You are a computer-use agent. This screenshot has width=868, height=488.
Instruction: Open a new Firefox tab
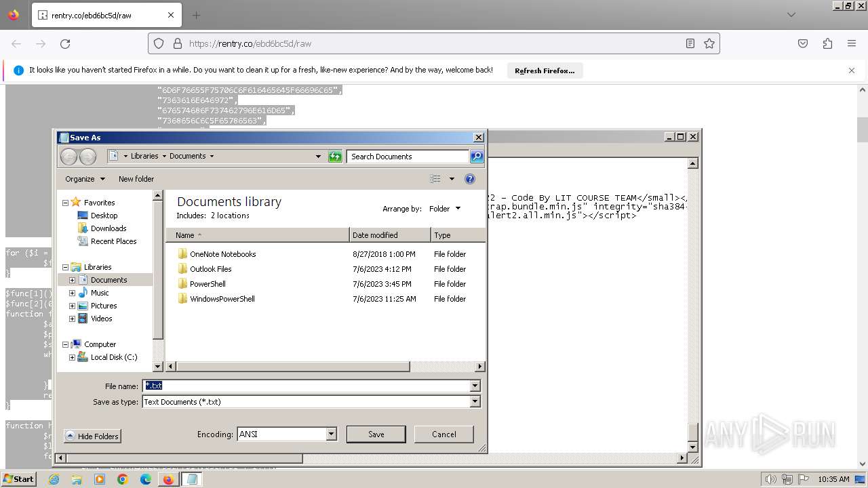click(196, 15)
